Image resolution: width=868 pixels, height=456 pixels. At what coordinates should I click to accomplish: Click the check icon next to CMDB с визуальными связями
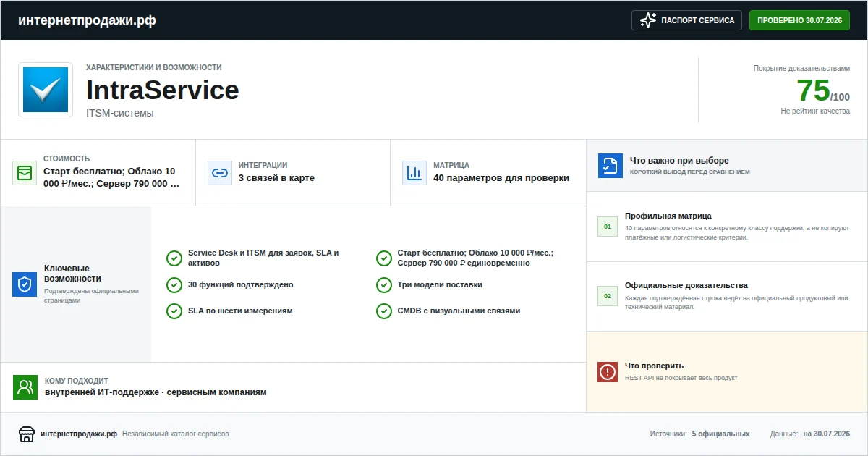tap(384, 311)
